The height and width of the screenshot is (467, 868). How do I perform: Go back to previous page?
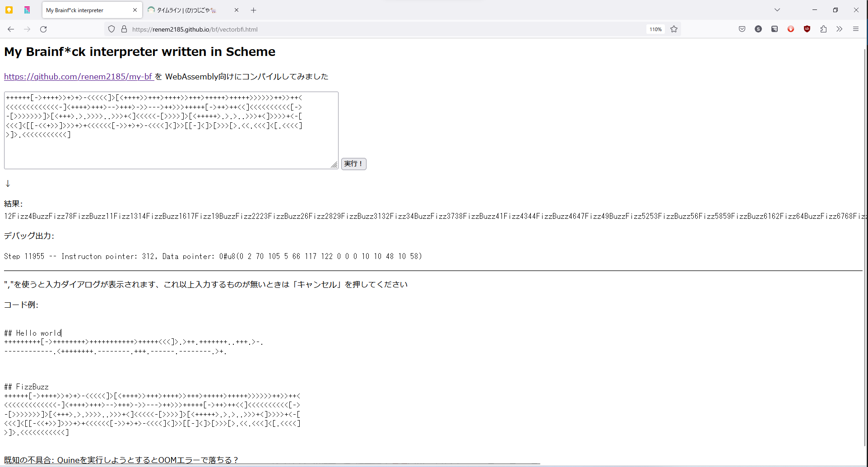click(11, 29)
